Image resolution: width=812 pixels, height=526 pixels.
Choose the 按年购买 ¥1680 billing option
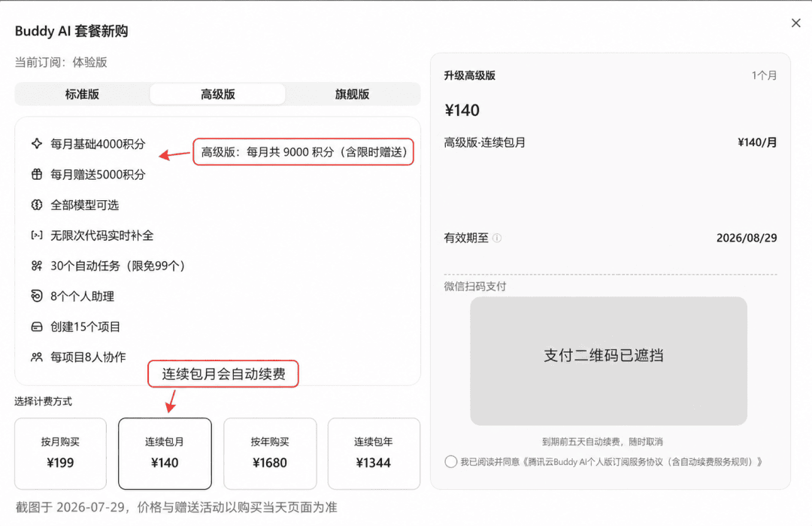[x=270, y=454]
